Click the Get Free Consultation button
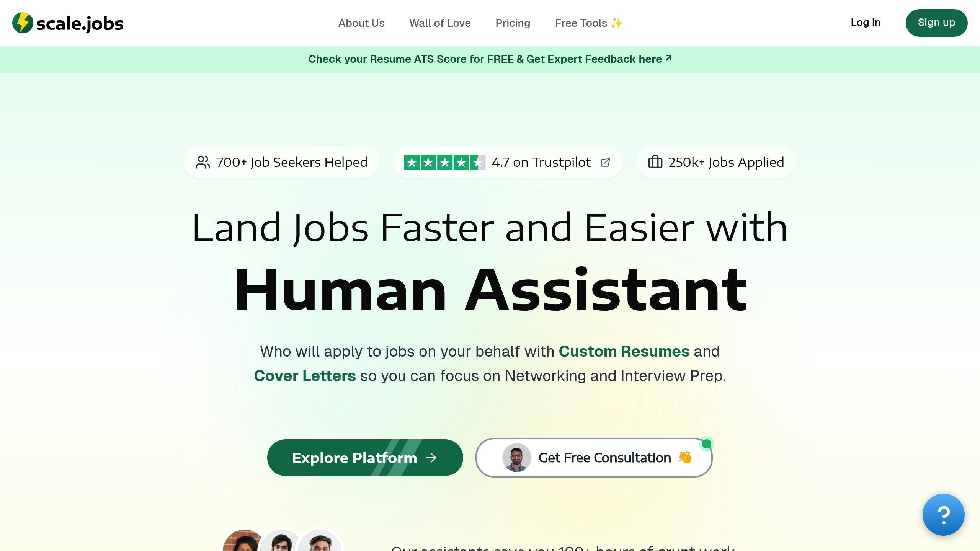The width and height of the screenshot is (980, 551). pos(595,458)
